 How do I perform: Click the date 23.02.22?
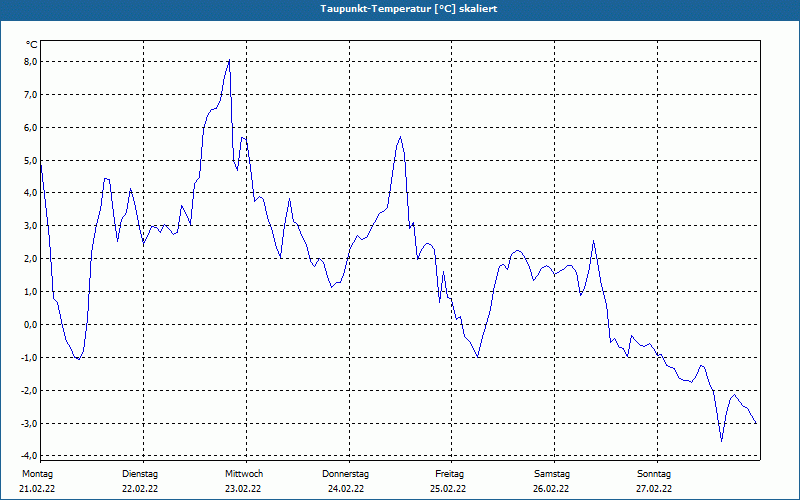tap(243, 489)
